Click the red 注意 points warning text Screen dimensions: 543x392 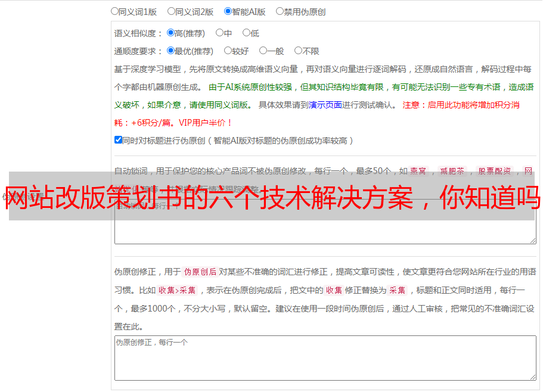click(317, 114)
